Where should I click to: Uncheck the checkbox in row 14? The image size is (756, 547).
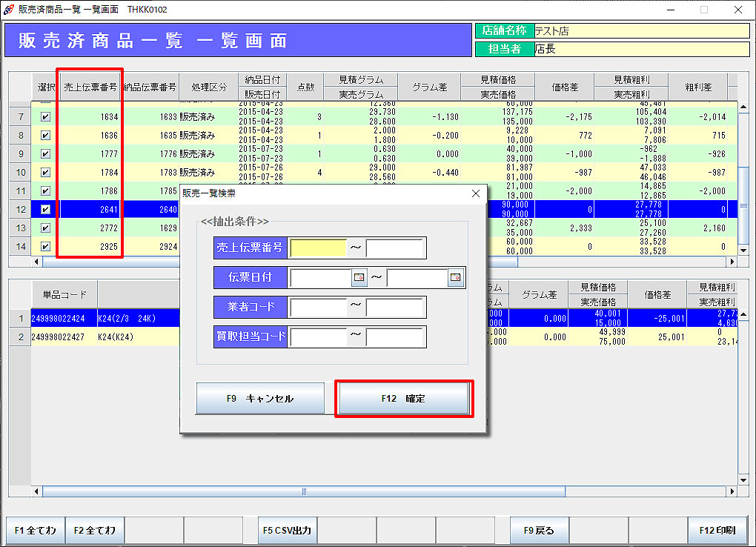45,247
